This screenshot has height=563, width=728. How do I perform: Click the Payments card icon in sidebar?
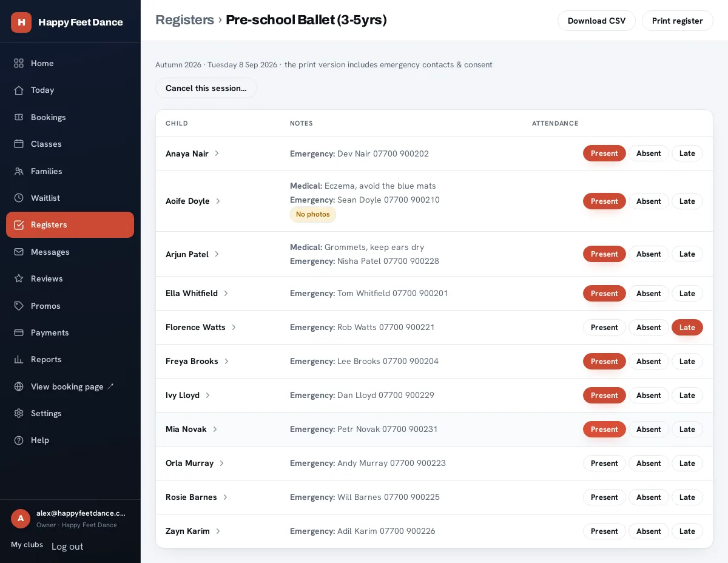pyautogui.click(x=19, y=332)
